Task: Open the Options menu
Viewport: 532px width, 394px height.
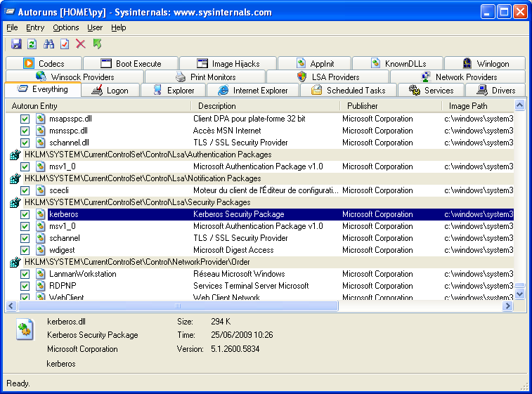Action: 66,27
